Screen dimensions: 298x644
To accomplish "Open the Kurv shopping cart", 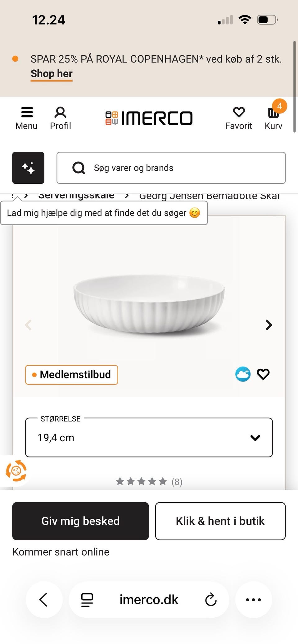I will (x=273, y=117).
